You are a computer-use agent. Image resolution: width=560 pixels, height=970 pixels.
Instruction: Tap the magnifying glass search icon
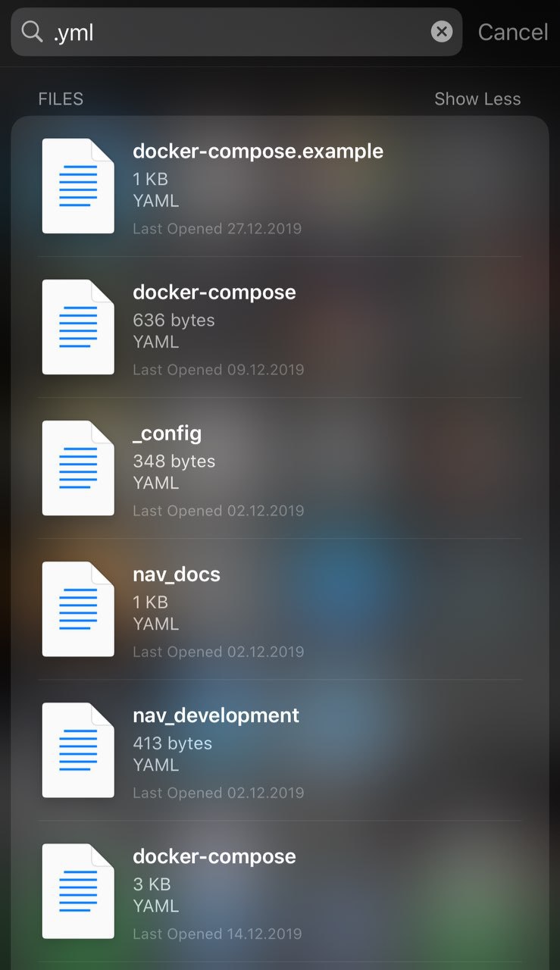click(33, 32)
